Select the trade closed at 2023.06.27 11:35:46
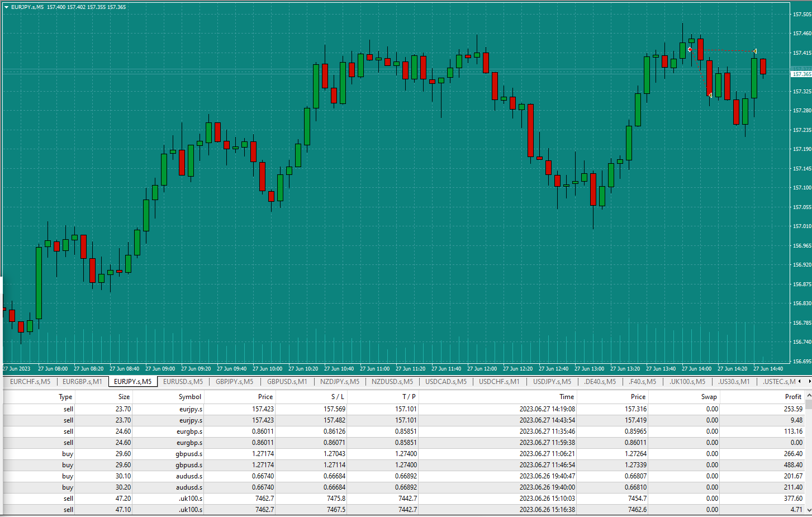Screen dimensions: 812x517 403,431
